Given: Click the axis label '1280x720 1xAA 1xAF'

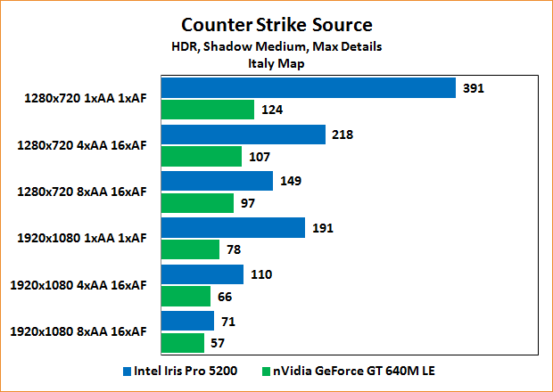Looking at the screenshot, I should coord(86,98).
